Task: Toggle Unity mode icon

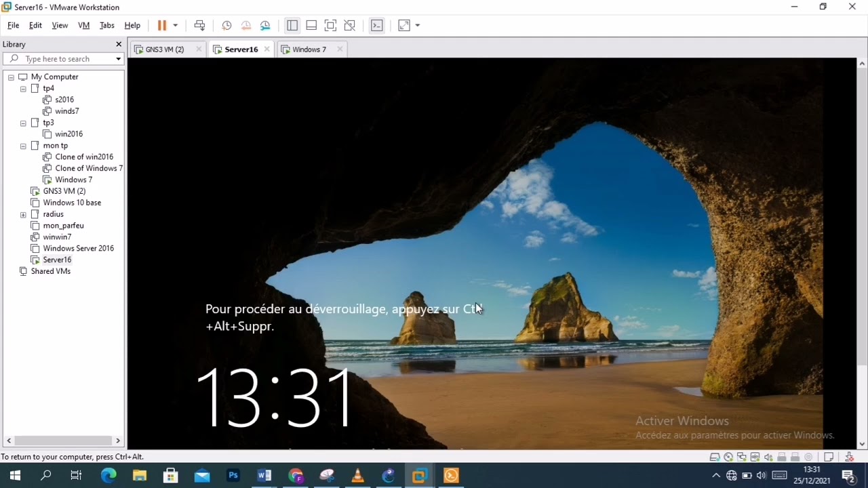Action: point(350,25)
